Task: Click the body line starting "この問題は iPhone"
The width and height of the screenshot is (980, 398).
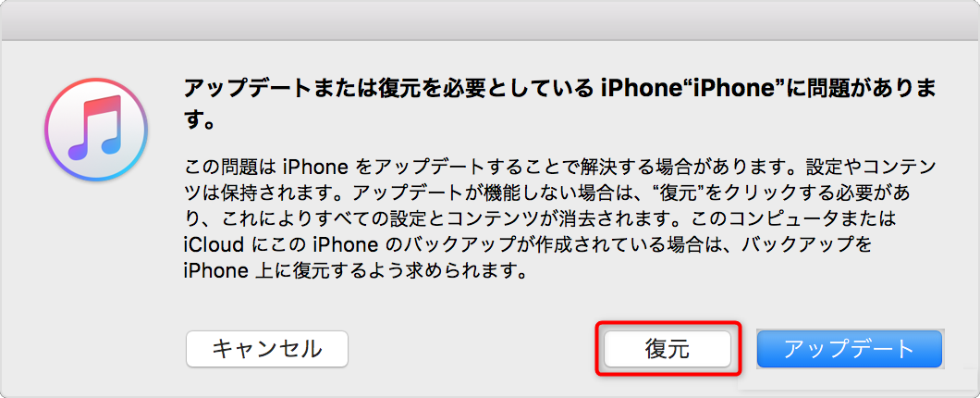Action: point(560,168)
